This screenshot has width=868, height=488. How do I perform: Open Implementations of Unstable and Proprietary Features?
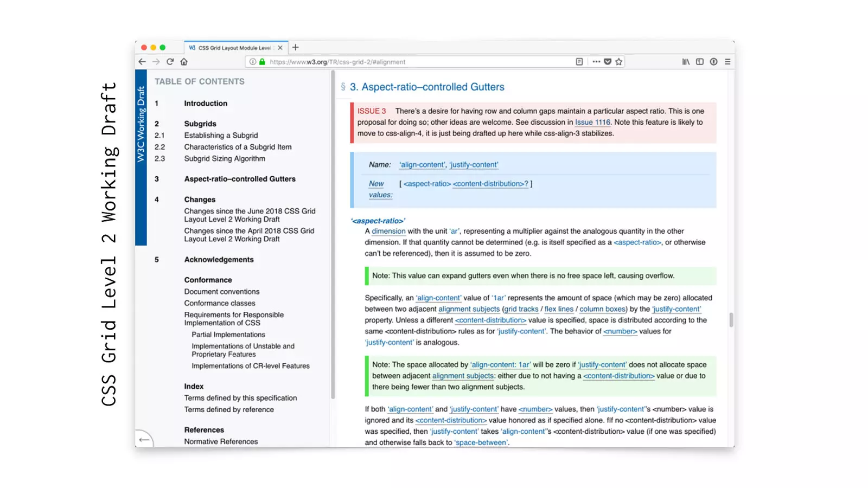[x=243, y=350]
